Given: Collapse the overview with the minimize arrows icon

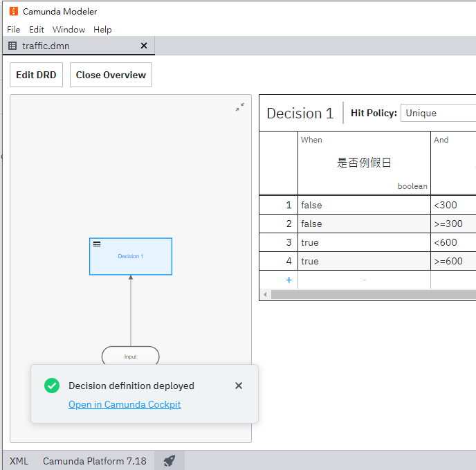Looking at the screenshot, I should click(x=240, y=107).
